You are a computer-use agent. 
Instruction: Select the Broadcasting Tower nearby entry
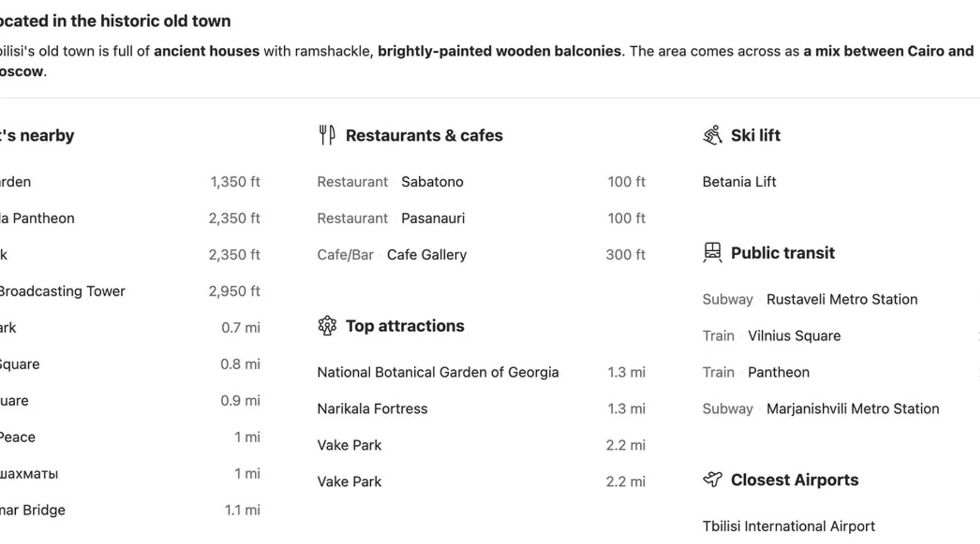point(62,291)
